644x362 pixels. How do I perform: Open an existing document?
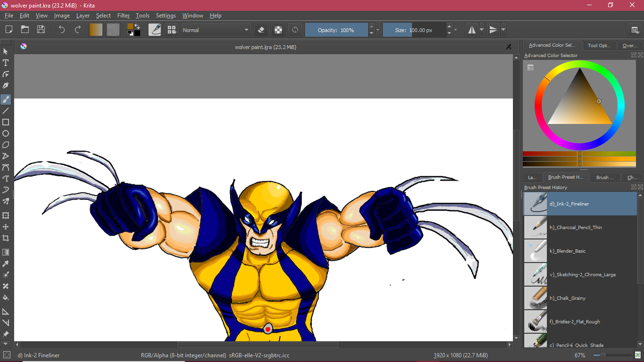pos(25,30)
